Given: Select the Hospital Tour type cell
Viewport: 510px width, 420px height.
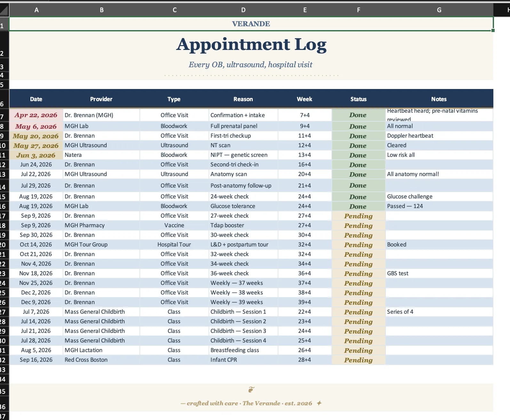Looking at the screenshot, I should 174,245.
